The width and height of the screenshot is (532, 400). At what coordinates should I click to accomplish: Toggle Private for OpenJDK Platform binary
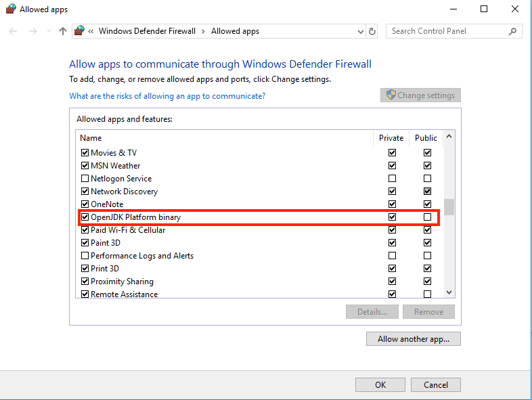[392, 217]
